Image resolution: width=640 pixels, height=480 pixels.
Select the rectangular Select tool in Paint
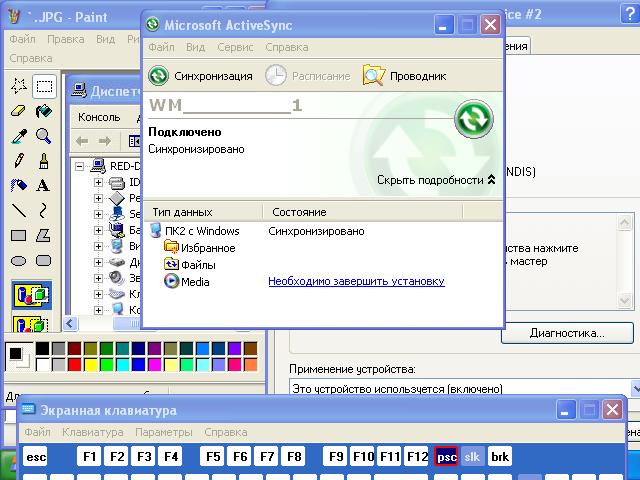44,86
